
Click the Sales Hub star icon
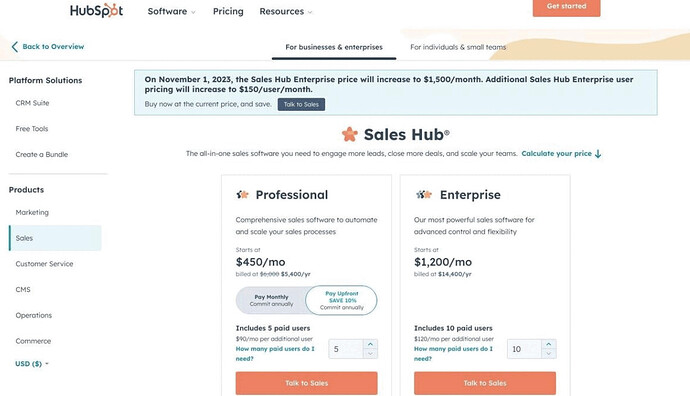[350, 134]
